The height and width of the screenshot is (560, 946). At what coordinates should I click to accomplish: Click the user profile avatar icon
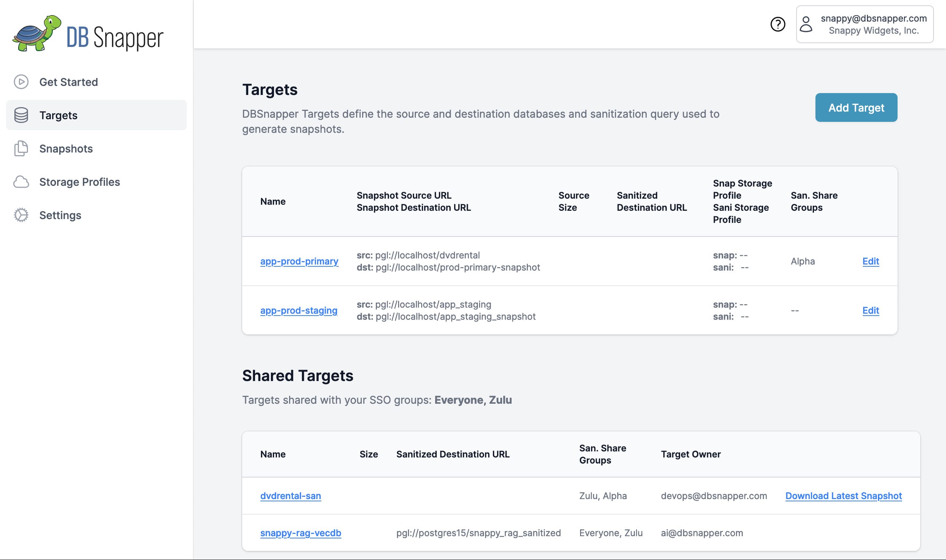(806, 24)
